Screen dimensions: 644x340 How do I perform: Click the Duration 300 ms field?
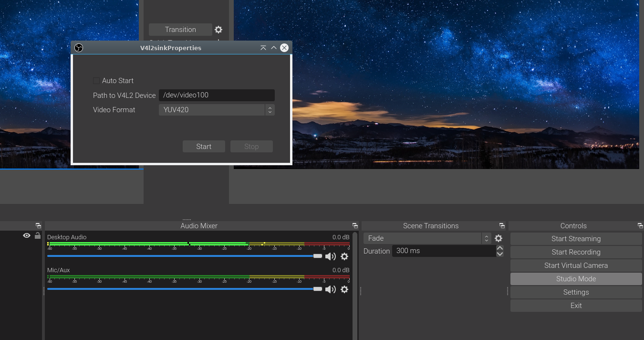click(444, 251)
